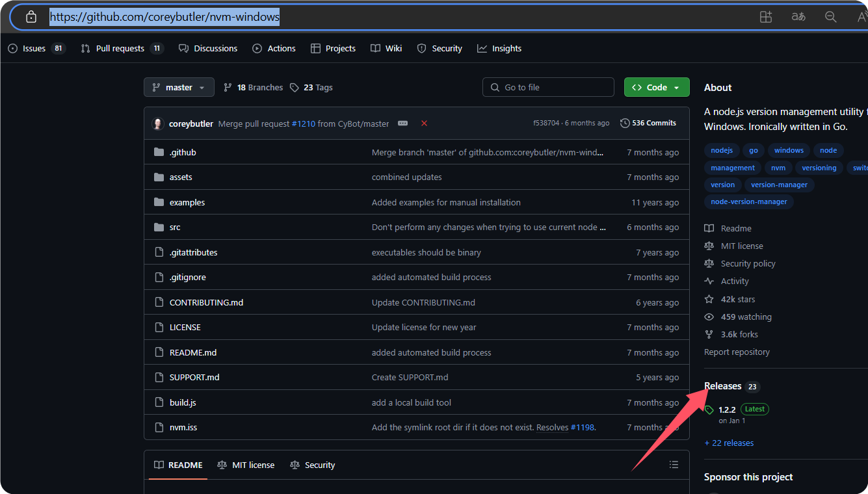Click the versioning topic tag
The image size is (868, 494).
pyautogui.click(x=819, y=168)
